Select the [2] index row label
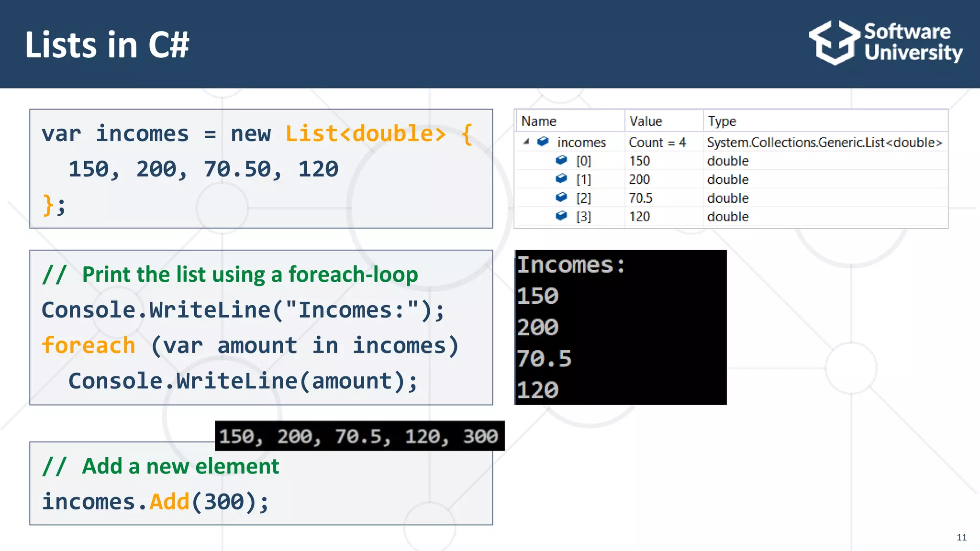This screenshot has width=980, height=551. pos(584,198)
